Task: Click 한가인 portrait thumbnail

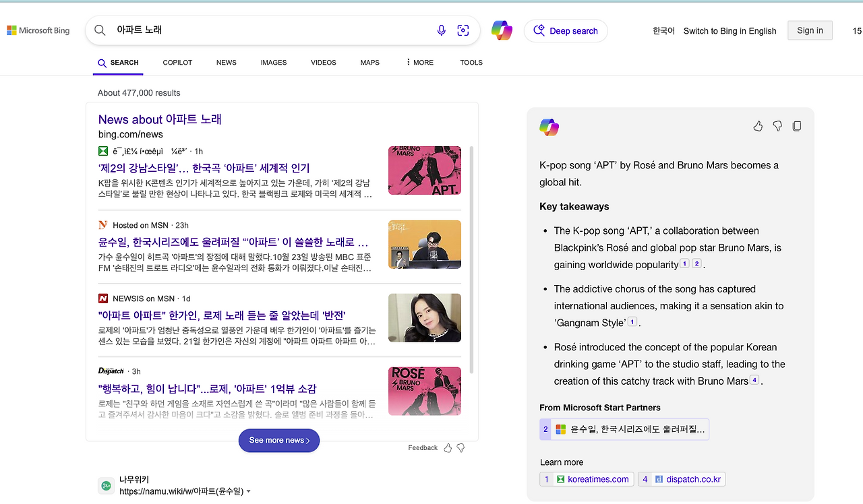Action: tap(425, 318)
